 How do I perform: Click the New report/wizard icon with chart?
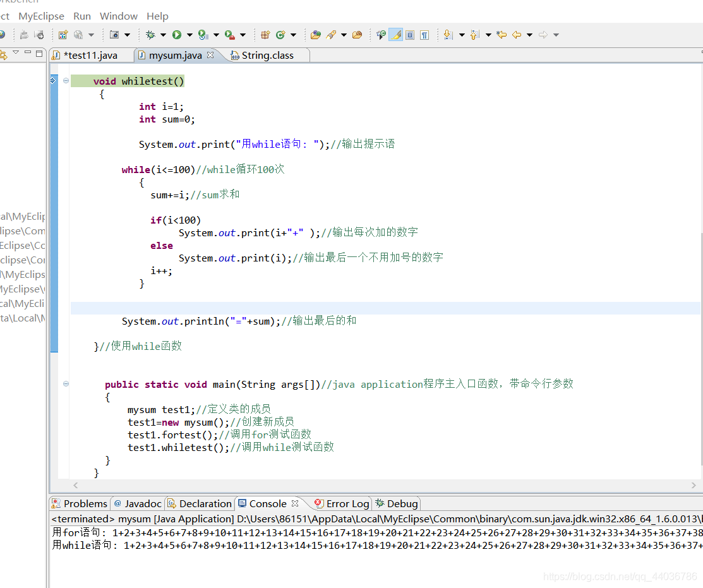coord(63,35)
